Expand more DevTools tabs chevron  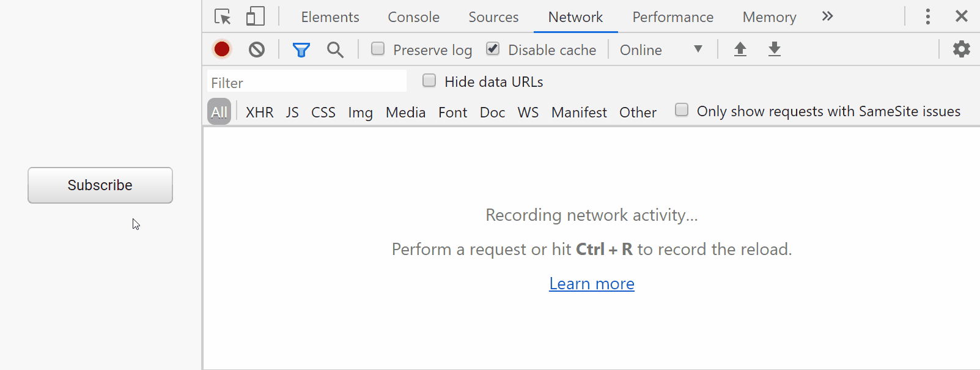tap(827, 17)
